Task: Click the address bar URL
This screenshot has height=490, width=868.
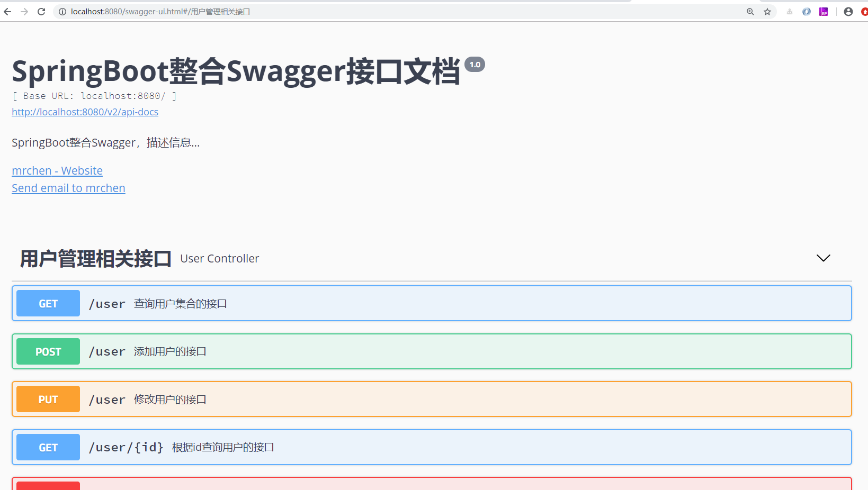Action: coord(160,12)
